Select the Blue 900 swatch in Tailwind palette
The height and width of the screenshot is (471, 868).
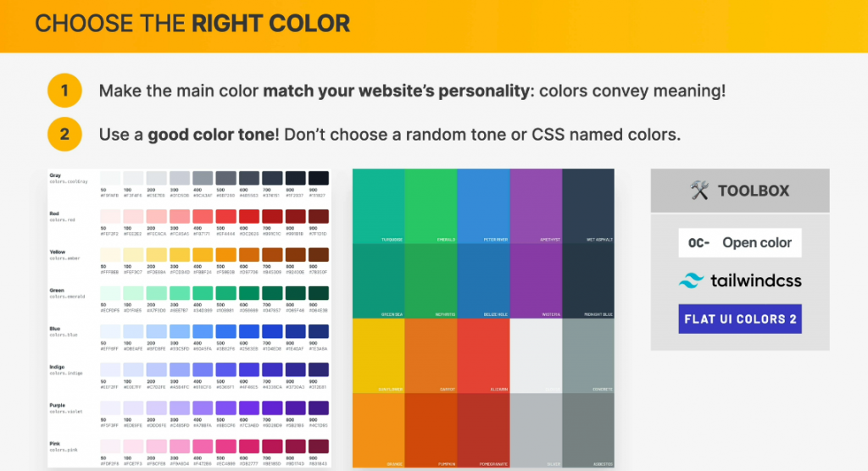pos(319,330)
